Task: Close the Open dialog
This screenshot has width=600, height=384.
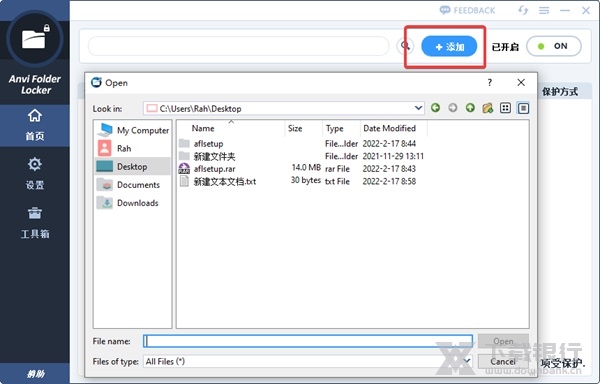Action: point(521,82)
